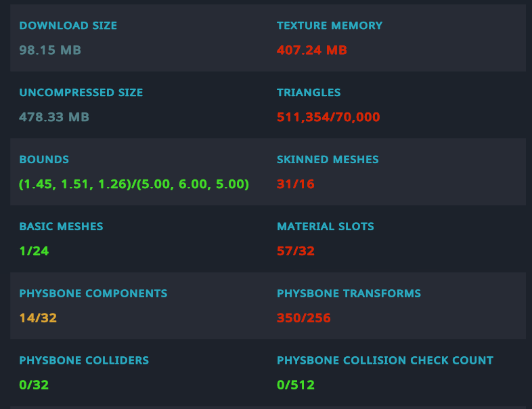
Task: Click the Material Slots heading
Action: [x=325, y=226]
